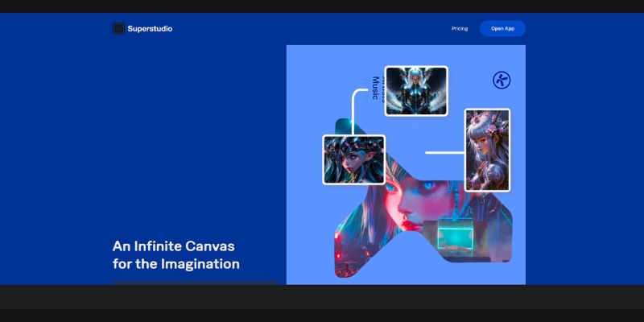Click the Superstudio brand name

pyautogui.click(x=150, y=29)
